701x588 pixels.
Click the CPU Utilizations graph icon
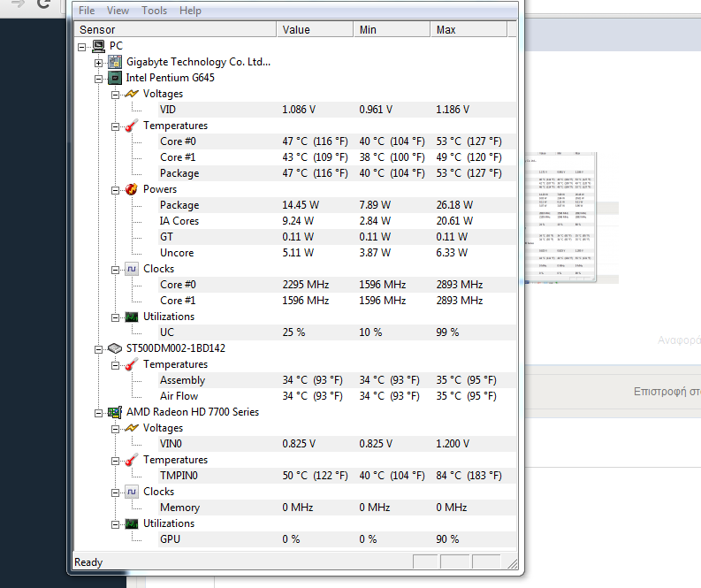coord(132,317)
